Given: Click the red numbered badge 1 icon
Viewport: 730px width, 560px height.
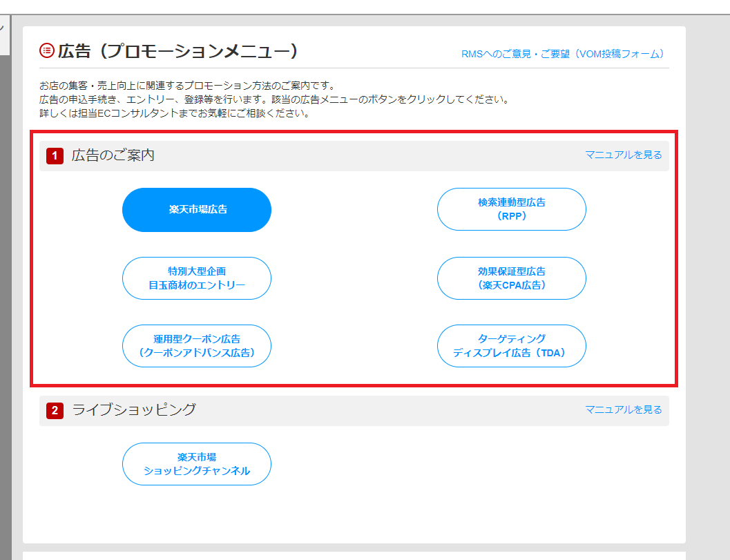Looking at the screenshot, I should [x=54, y=155].
